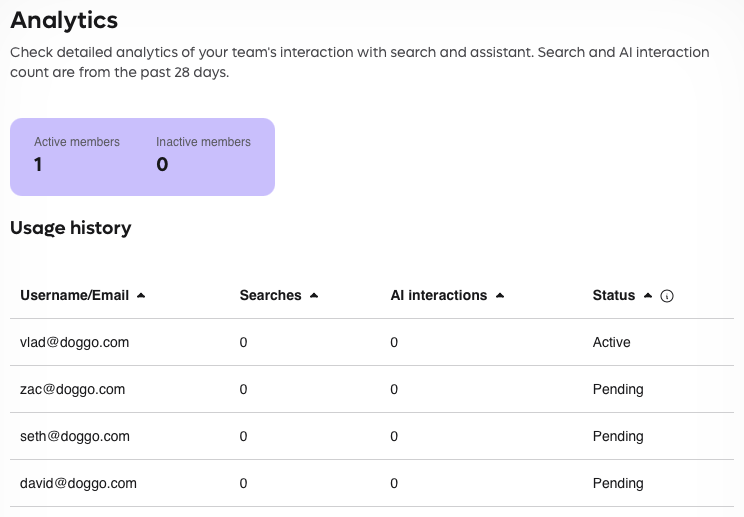Click the sort arrow beside Username/Email
Image resolution: width=744 pixels, height=517 pixels.
(141, 296)
